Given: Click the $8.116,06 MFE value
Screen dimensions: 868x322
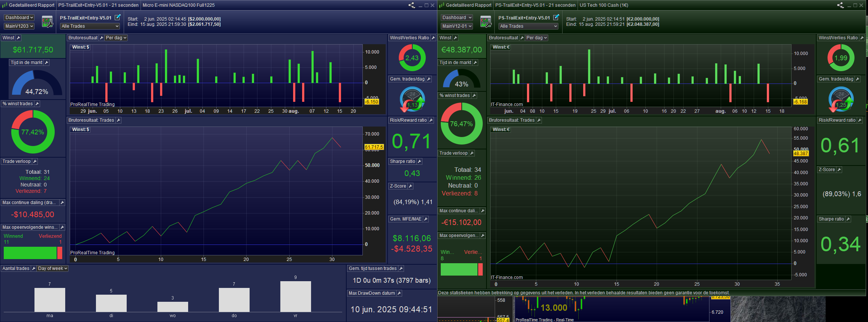Looking at the screenshot, I should click(412, 239).
